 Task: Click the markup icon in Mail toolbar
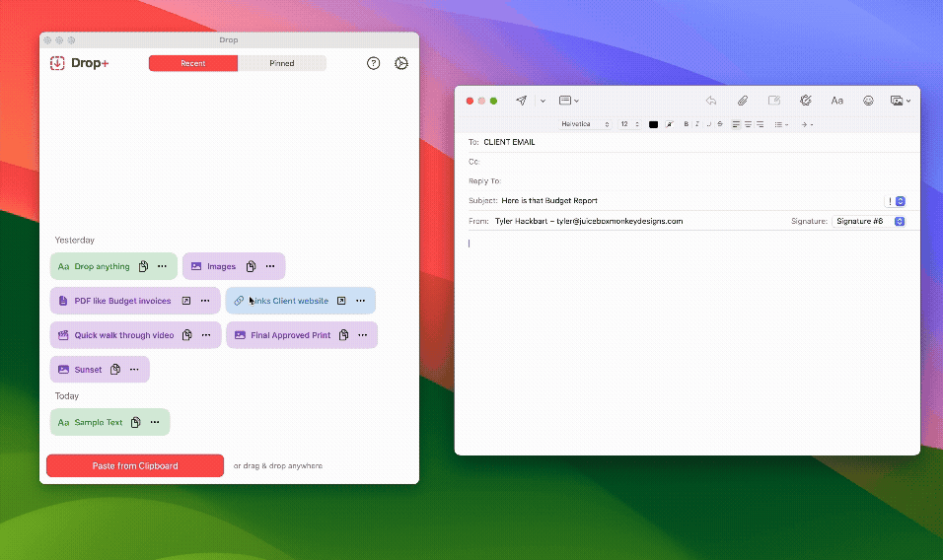tap(774, 101)
